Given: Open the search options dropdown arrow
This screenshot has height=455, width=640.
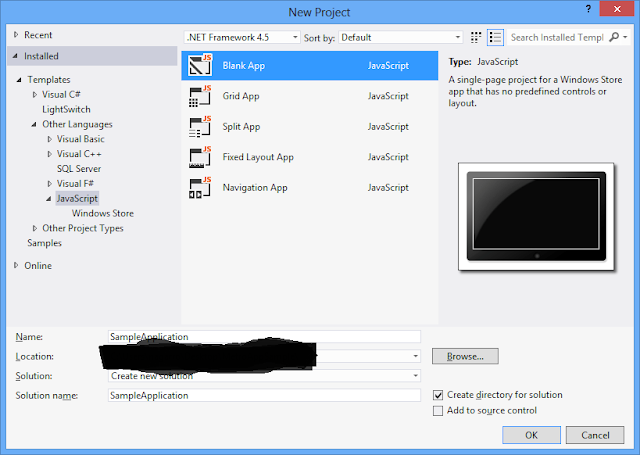Looking at the screenshot, I should pos(625,37).
